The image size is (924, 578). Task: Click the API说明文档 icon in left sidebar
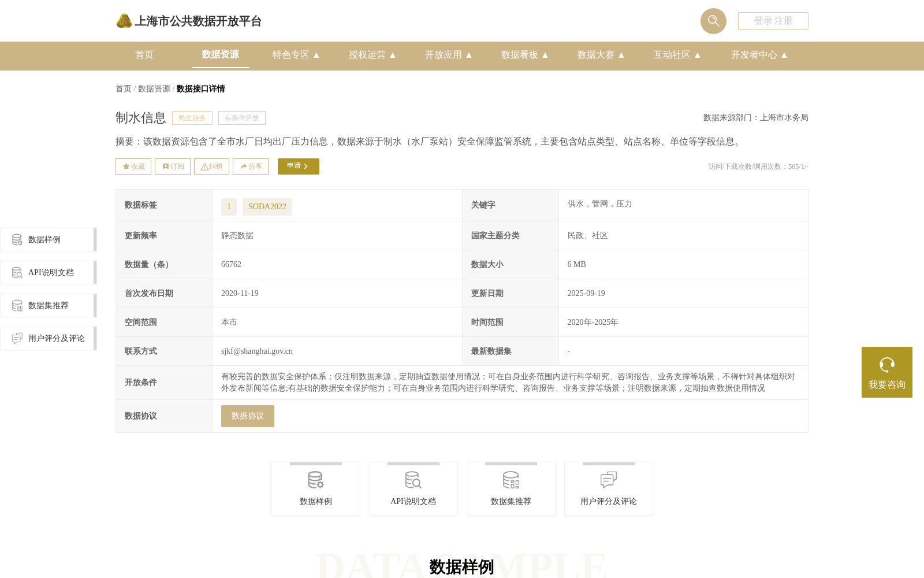[17, 272]
